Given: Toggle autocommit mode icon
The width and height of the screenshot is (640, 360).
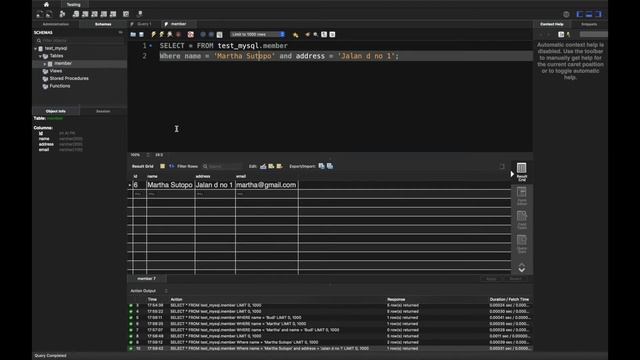Looking at the screenshot, I should tap(220, 35).
